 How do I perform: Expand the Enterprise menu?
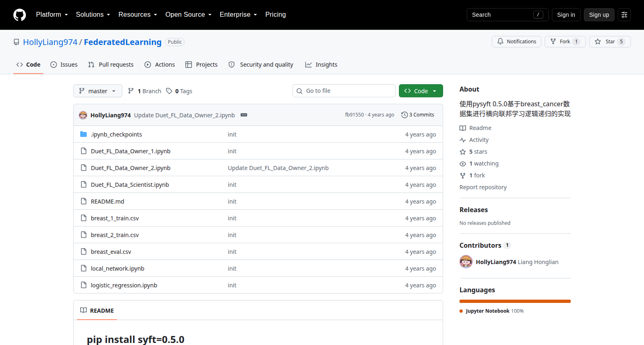(238, 15)
